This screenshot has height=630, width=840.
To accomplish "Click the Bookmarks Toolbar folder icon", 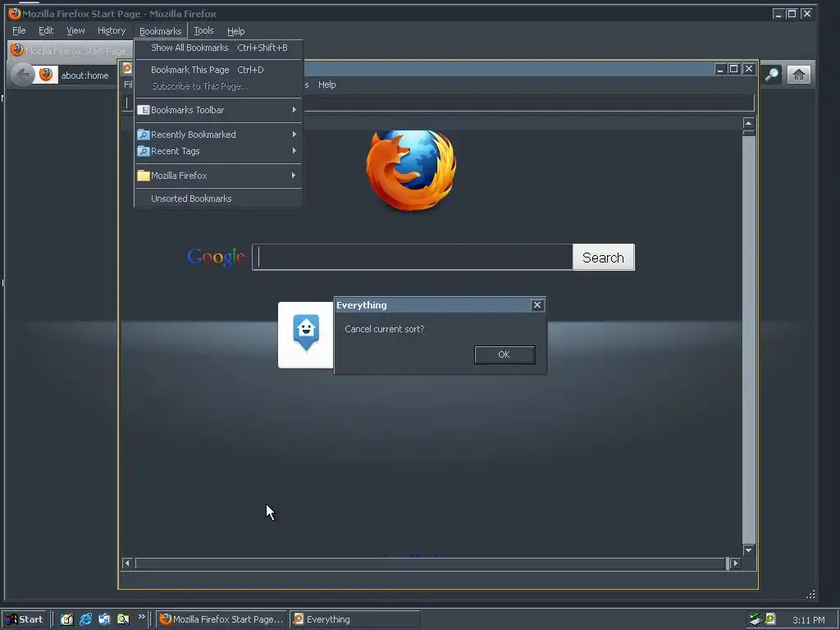I will click(143, 110).
